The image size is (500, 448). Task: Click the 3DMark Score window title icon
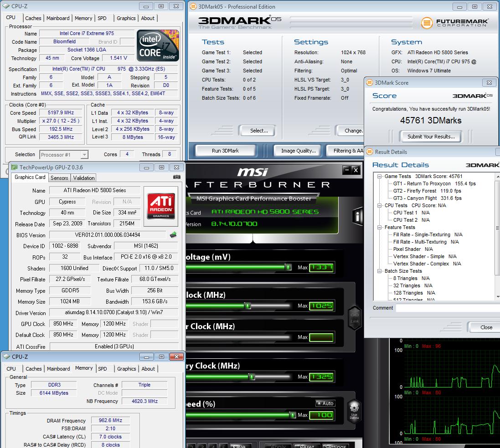pyautogui.click(x=369, y=82)
